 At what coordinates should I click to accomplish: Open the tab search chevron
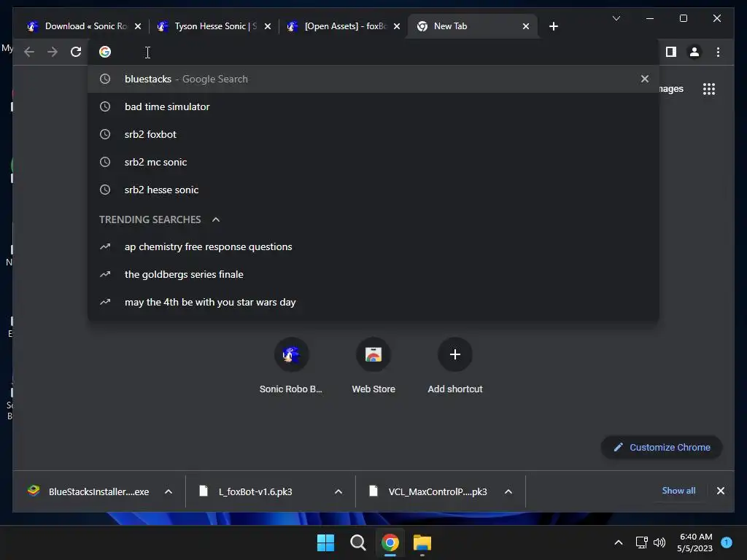616,18
